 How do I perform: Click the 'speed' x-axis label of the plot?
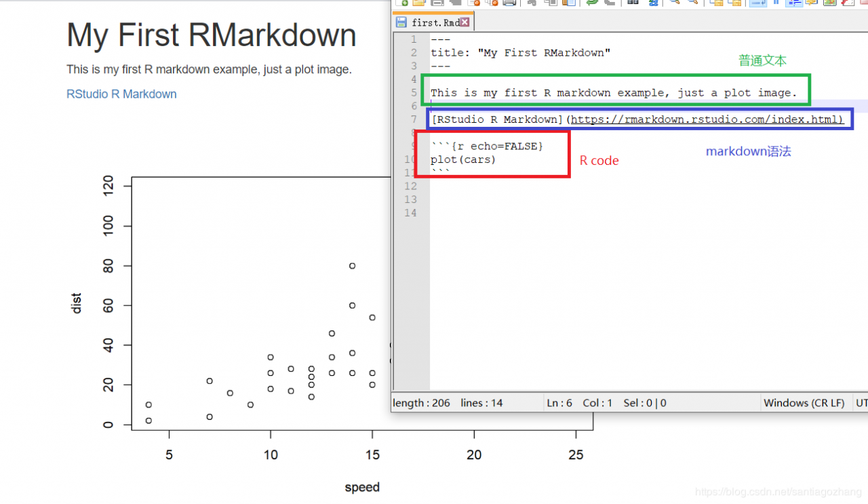point(362,487)
